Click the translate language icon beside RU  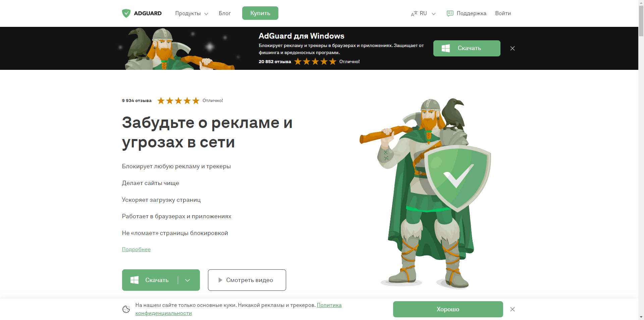(414, 13)
